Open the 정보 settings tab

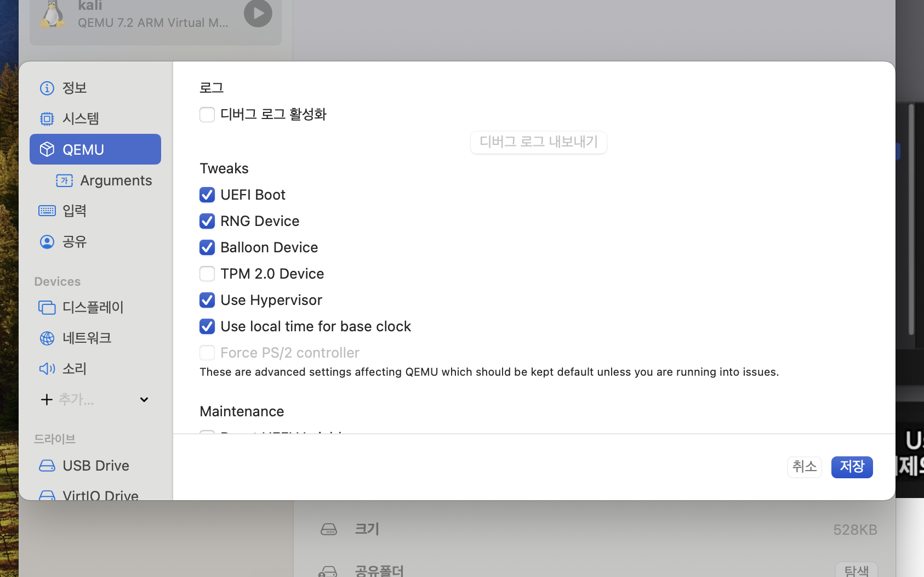pyautogui.click(x=95, y=88)
